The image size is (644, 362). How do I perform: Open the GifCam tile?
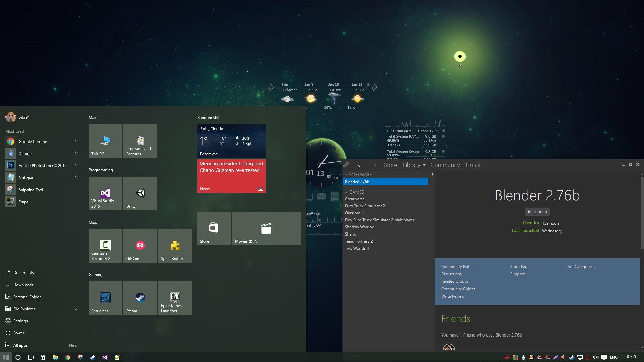(x=140, y=246)
